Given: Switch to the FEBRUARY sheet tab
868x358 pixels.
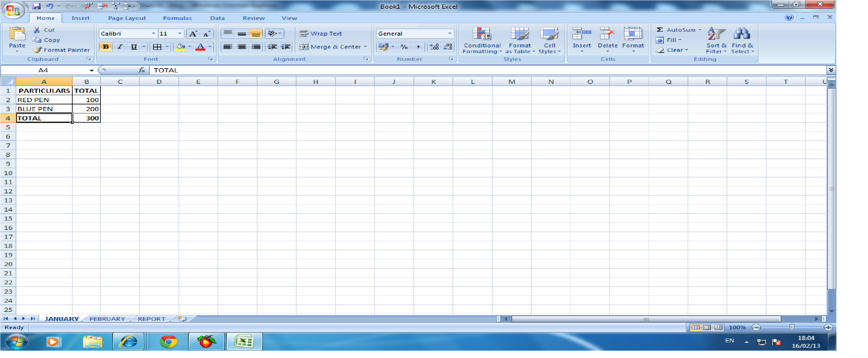Looking at the screenshot, I should [x=107, y=319].
